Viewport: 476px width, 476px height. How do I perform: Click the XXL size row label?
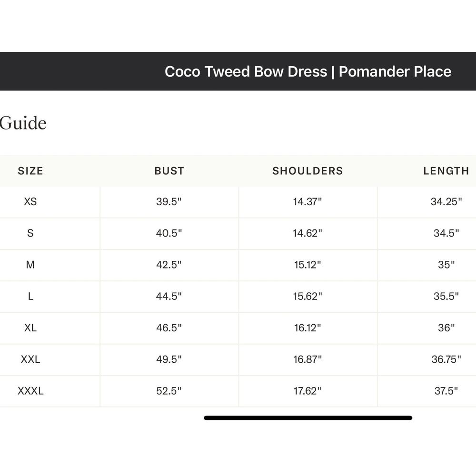[x=30, y=359]
